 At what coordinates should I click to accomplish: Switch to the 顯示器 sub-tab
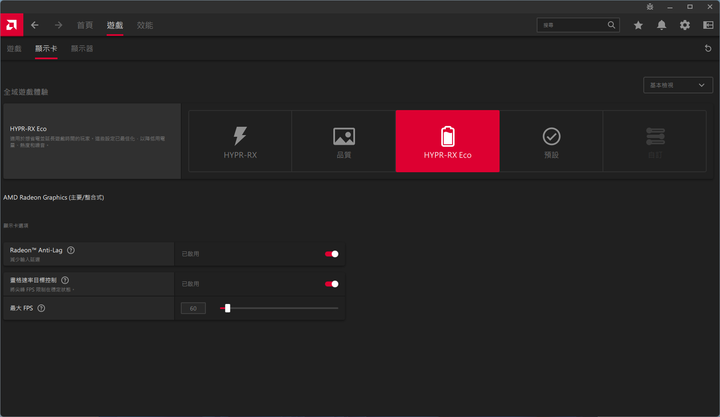pos(82,48)
